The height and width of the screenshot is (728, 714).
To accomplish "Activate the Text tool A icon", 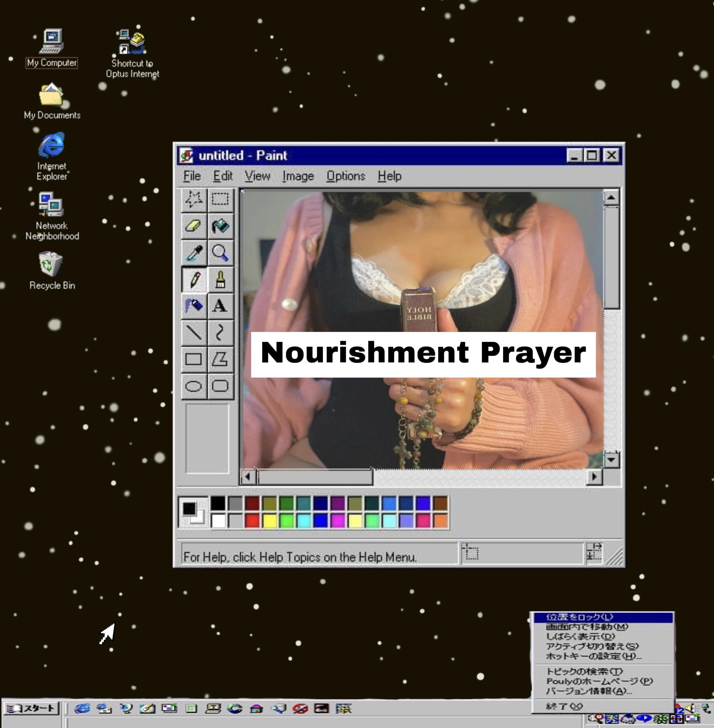I will [x=220, y=306].
